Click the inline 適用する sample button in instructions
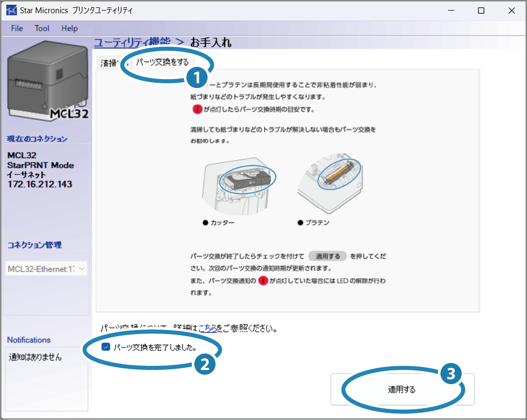Viewport: 527px width, 420px height. click(x=328, y=256)
